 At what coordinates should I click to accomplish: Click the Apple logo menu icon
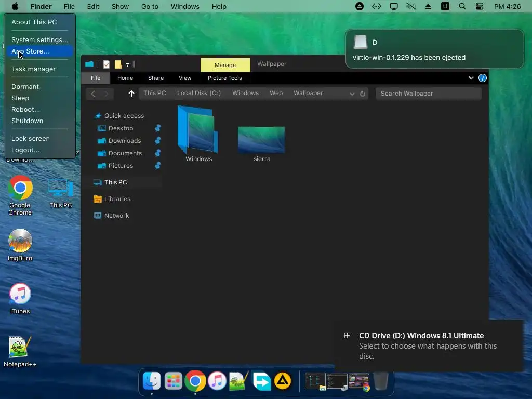point(15,6)
